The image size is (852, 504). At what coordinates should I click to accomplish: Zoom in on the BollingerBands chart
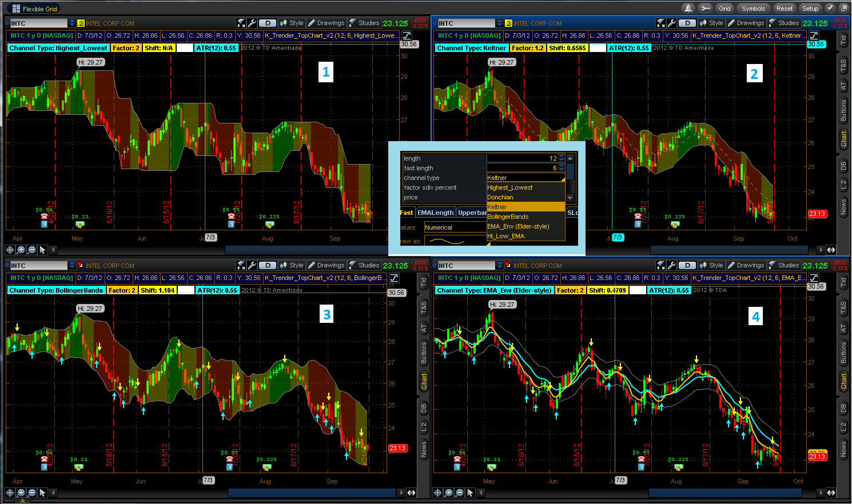click(21, 493)
